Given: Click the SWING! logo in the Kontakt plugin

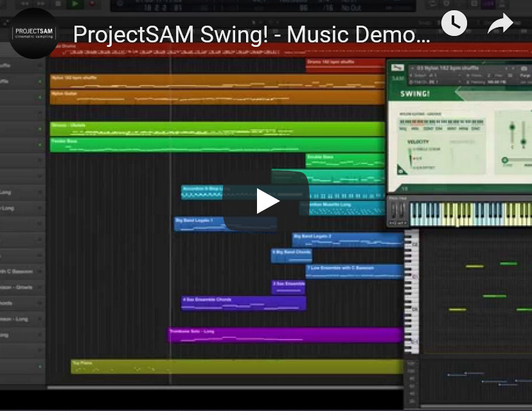Looking at the screenshot, I should coord(415,94).
